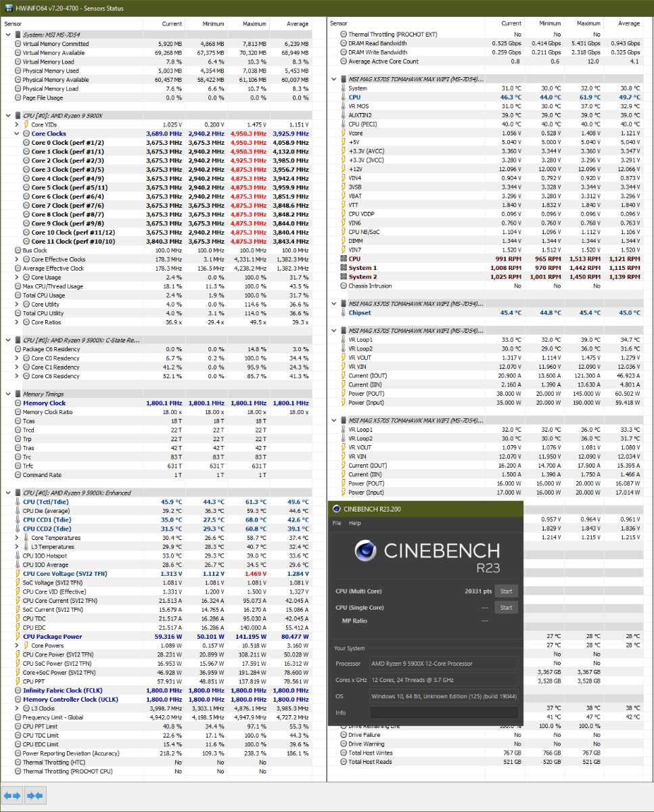
Task: Click the clock icon beside Bus Clock
Action: tap(18, 250)
